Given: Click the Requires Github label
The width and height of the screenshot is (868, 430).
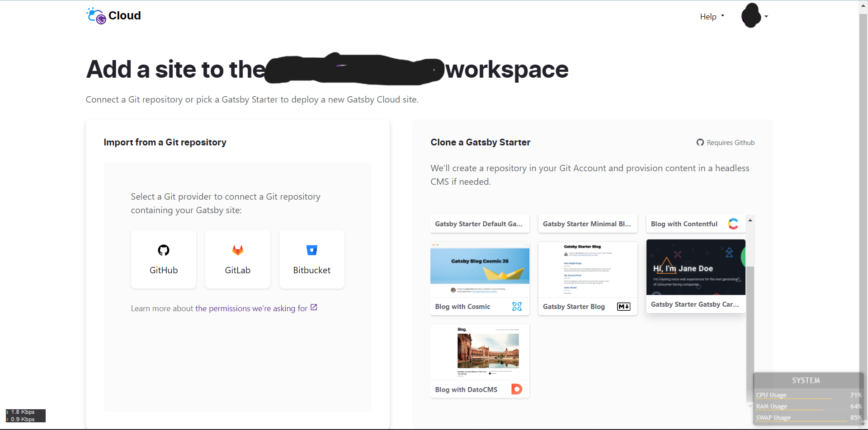Looking at the screenshot, I should click(x=731, y=143).
